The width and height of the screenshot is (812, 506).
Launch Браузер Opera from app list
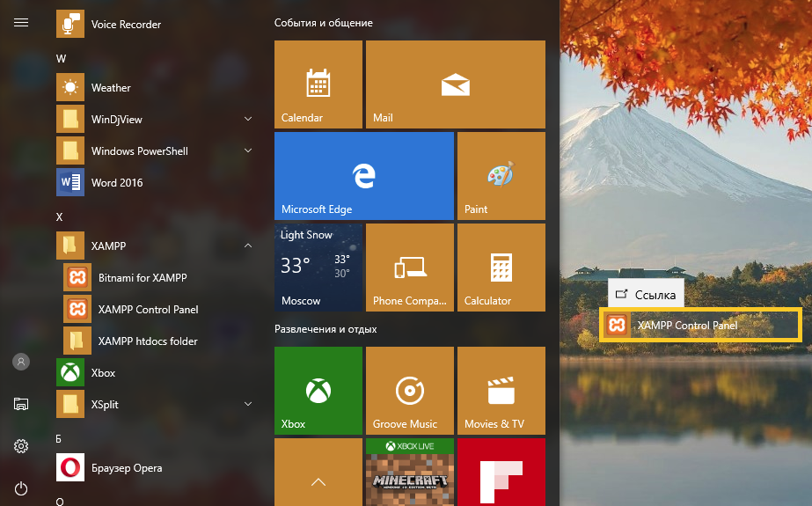click(x=126, y=468)
